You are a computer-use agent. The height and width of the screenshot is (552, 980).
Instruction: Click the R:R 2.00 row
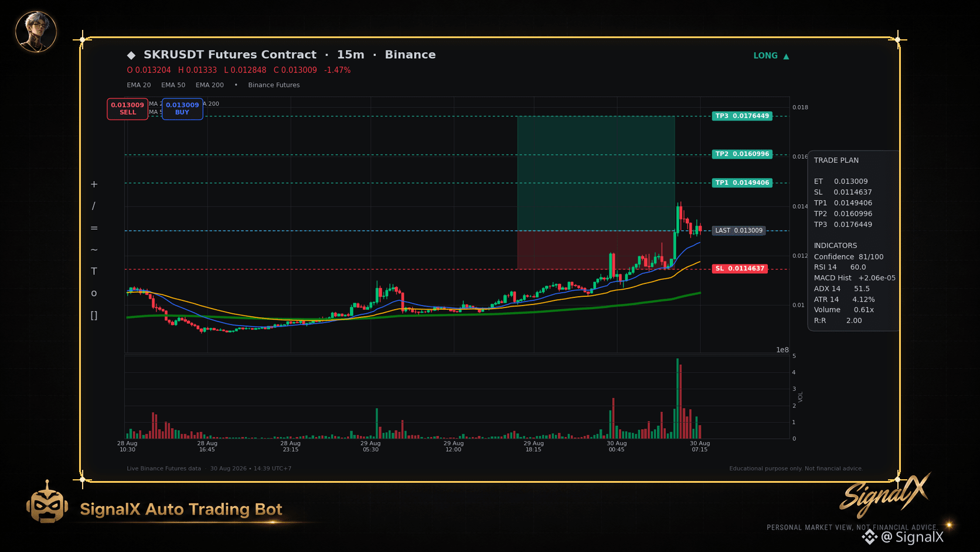(x=838, y=321)
